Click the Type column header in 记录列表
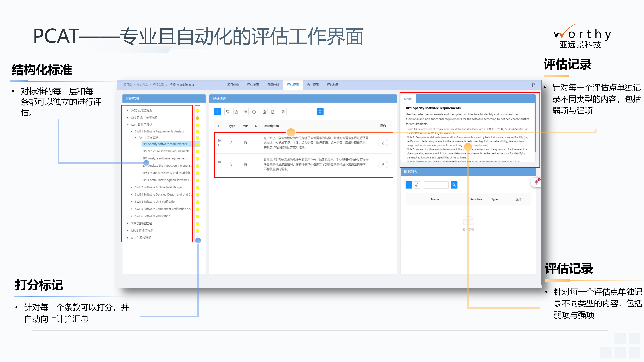644x362 pixels. [x=232, y=126]
